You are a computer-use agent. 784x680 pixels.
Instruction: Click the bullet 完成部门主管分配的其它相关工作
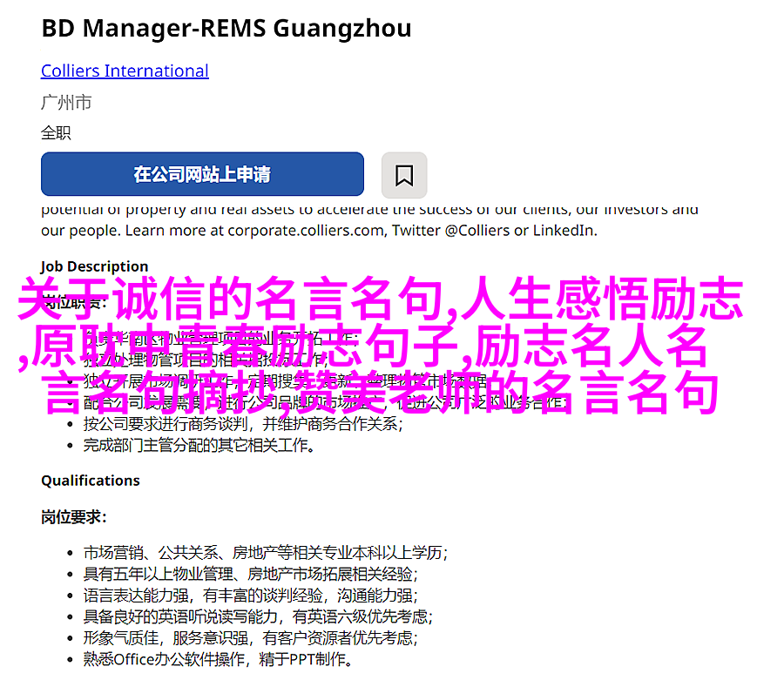(x=199, y=445)
